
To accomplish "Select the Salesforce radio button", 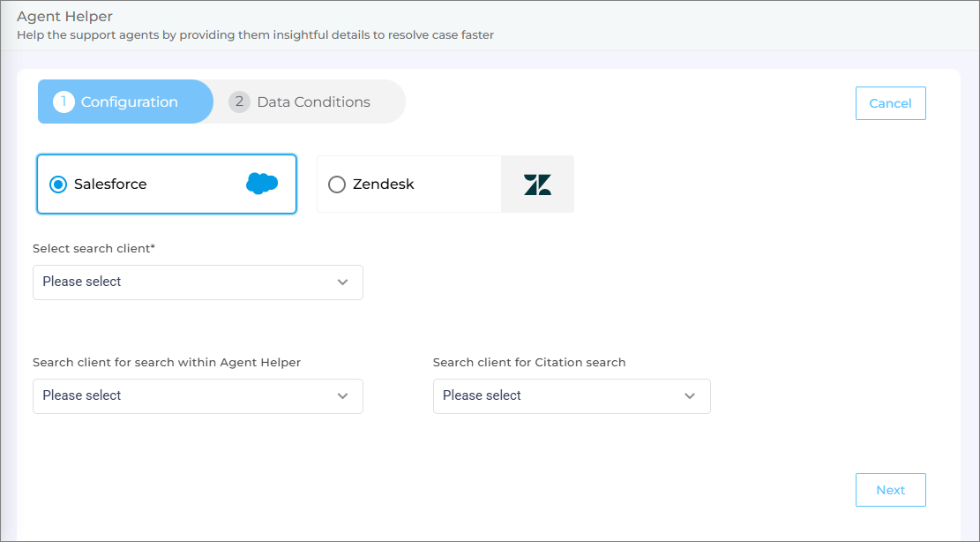I will point(58,184).
